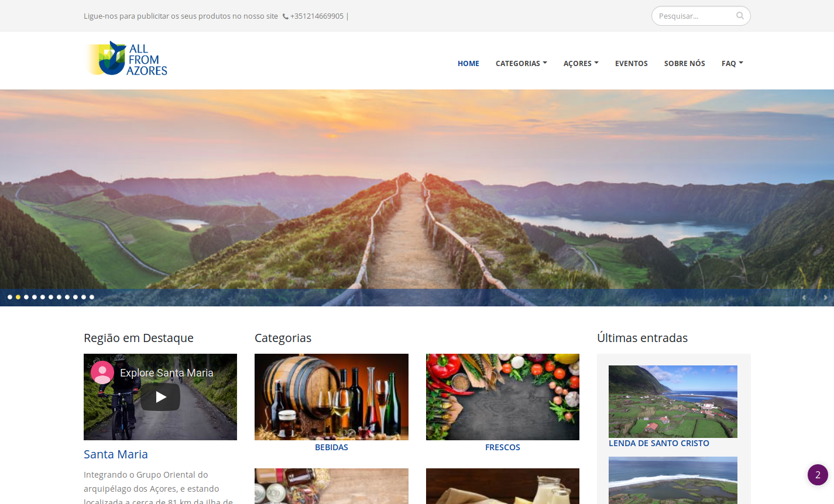This screenshot has width=834, height=504.
Task: Open the second latest entry coastal thumbnail
Action: pos(673,480)
